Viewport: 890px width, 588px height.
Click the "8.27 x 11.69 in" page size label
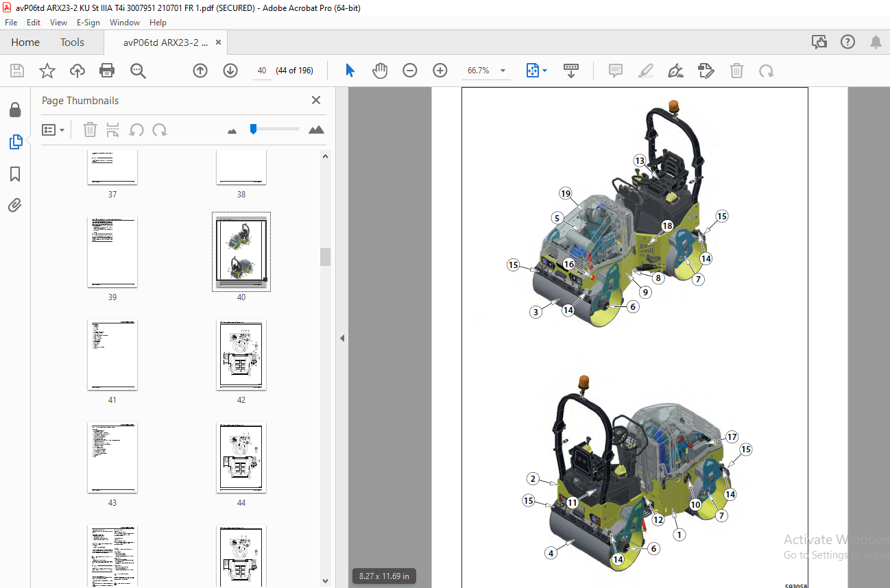(384, 576)
